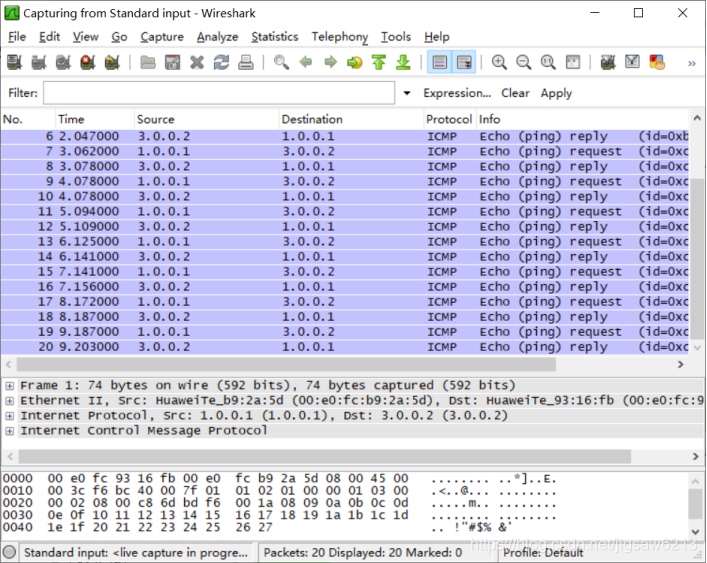Jump to first packet icon
Image resolution: width=707 pixels, height=563 pixels.
(x=379, y=62)
